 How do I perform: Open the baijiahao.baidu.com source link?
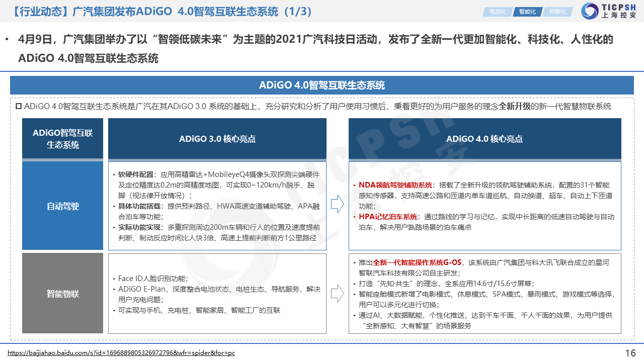[x=121, y=353]
